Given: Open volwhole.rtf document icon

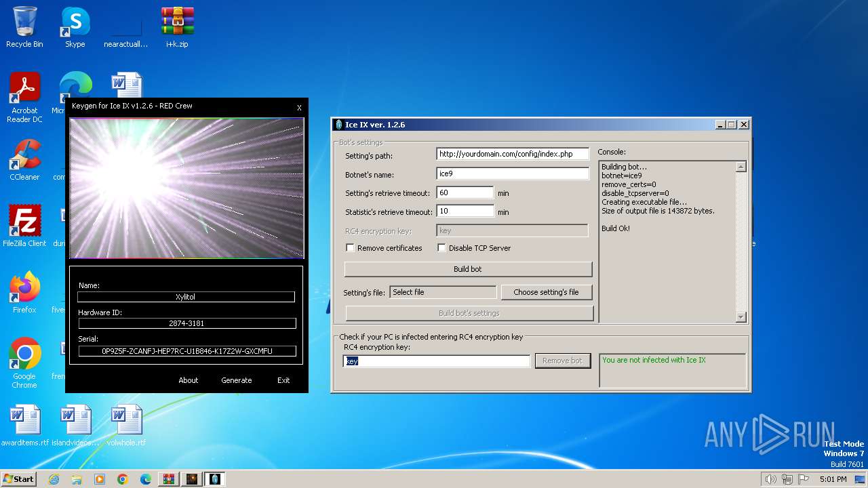Looking at the screenshot, I should (x=126, y=426).
